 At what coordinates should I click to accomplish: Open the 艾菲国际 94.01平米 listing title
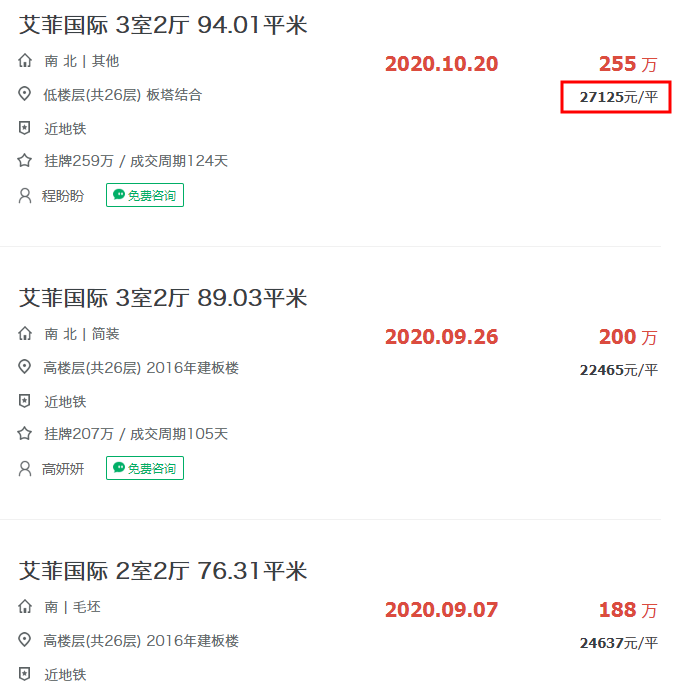click(x=163, y=26)
